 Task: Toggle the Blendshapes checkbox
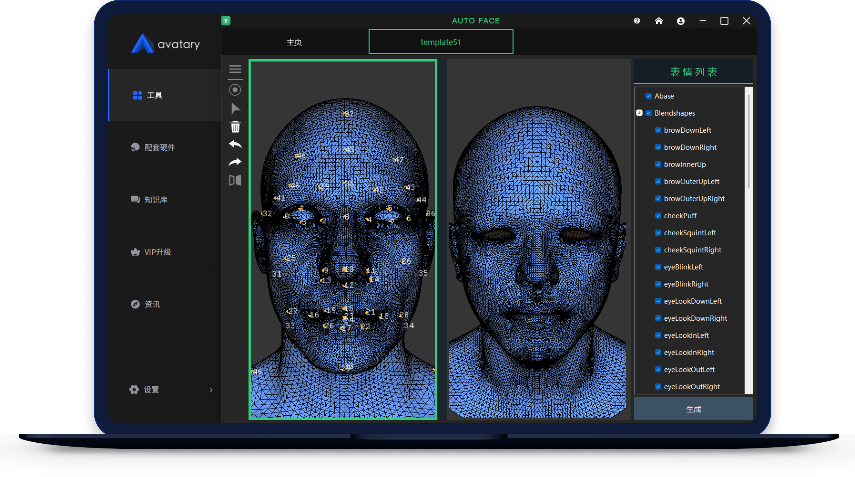(x=649, y=113)
